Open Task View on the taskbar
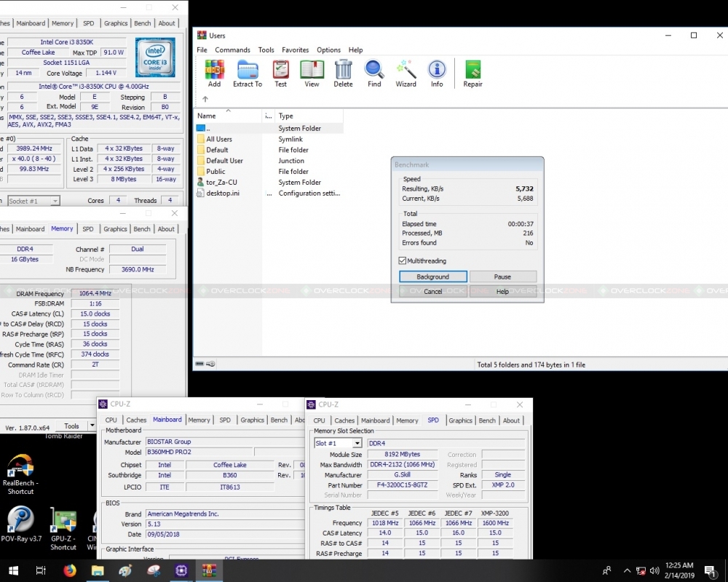The height and width of the screenshot is (582, 728). click(41, 570)
